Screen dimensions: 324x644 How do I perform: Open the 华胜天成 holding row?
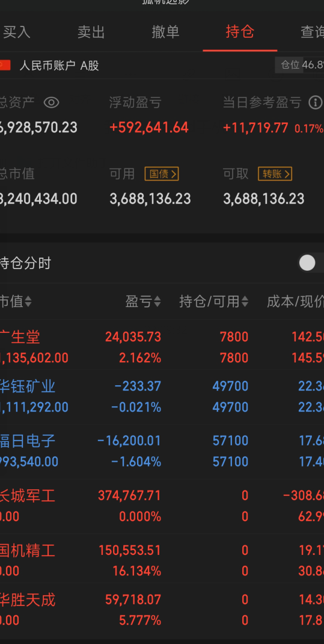tap(162, 610)
